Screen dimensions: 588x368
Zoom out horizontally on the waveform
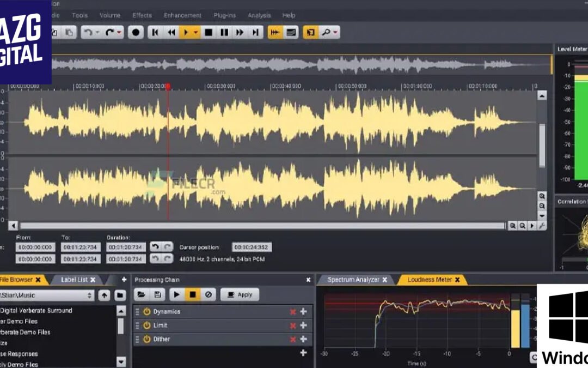(x=522, y=226)
